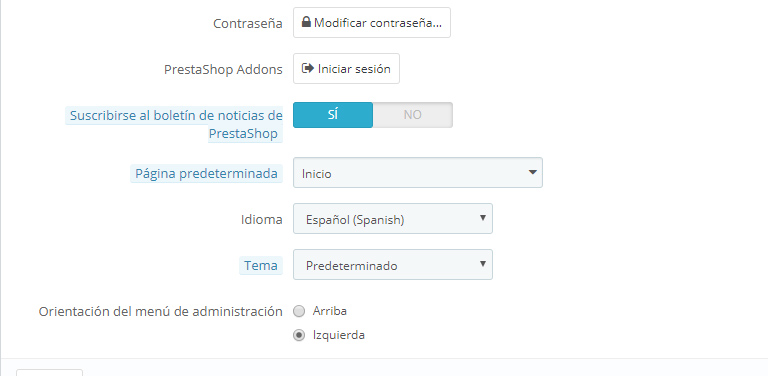Open the Idioma dropdown showing Español (Spanish)
The height and width of the screenshot is (376, 768).
pyautogui.click(x=393, y=218)
